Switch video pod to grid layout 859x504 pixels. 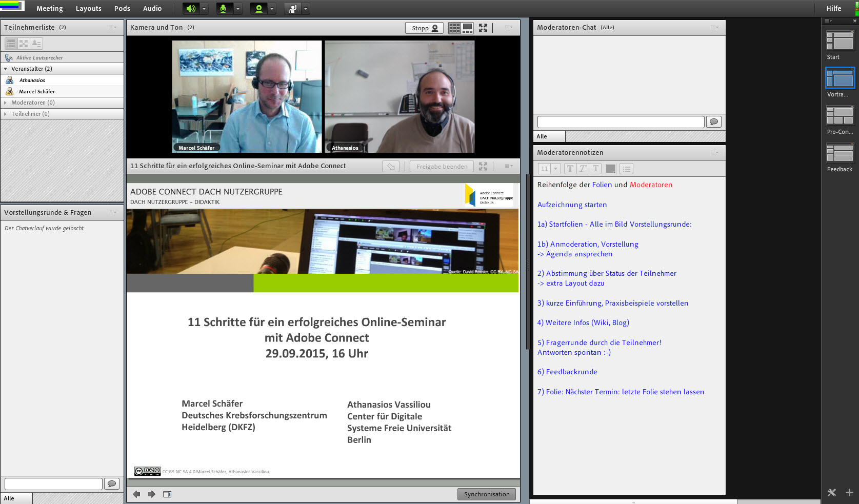(x=454, y=28)
